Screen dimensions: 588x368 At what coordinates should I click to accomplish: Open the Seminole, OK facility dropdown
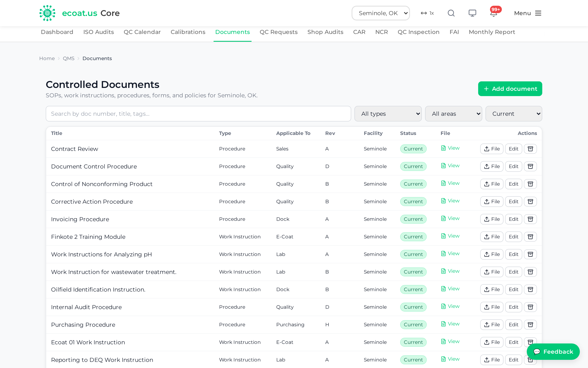(x=381, y=13)
